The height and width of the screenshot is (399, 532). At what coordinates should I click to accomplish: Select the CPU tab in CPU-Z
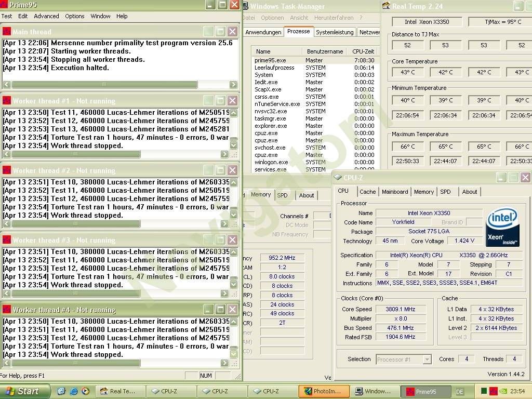point(343,191)
